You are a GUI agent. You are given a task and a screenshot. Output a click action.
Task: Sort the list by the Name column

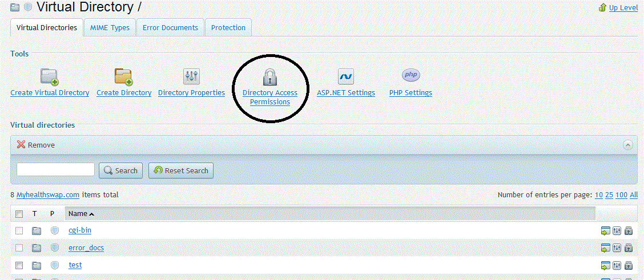tap(78, 214)
